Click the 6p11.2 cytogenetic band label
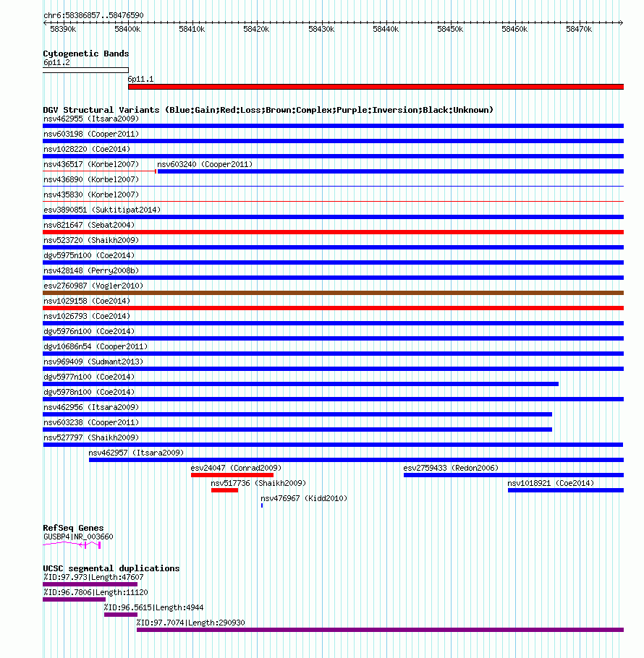Image resolution: width=644 pixels, height=658 pixels. coord(56,62)
